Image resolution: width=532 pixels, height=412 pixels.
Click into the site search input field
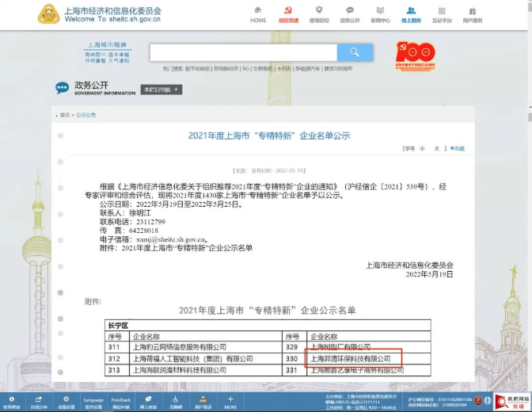click(x=244, y=52)
